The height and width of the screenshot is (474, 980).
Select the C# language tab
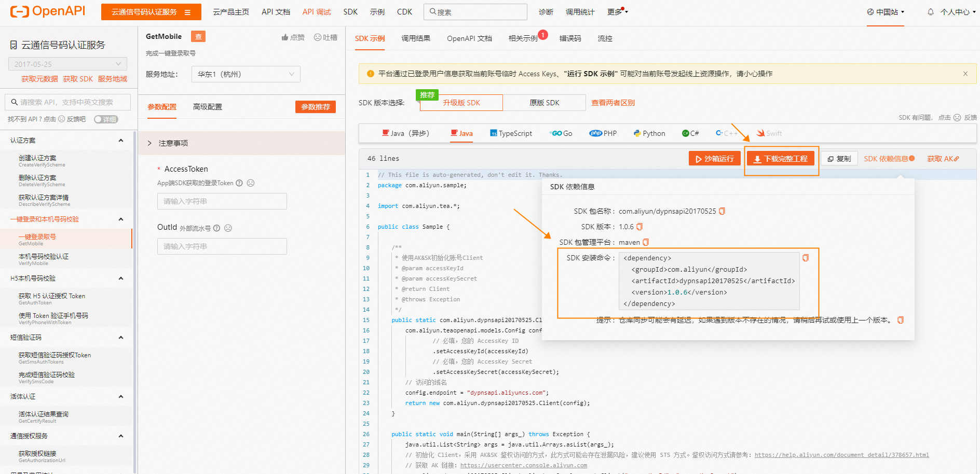(690, 133)
